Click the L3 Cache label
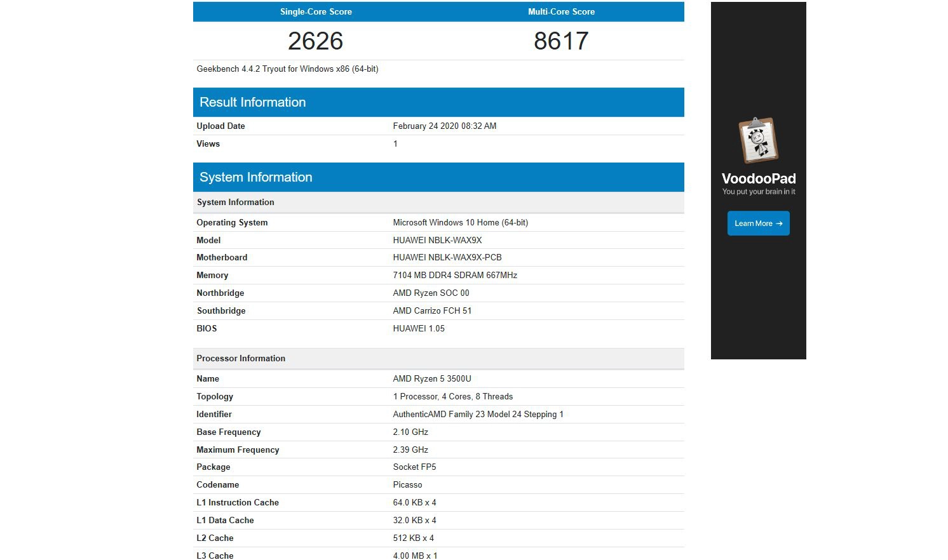This screenshot has width=948, height=560. coord(215,556)
